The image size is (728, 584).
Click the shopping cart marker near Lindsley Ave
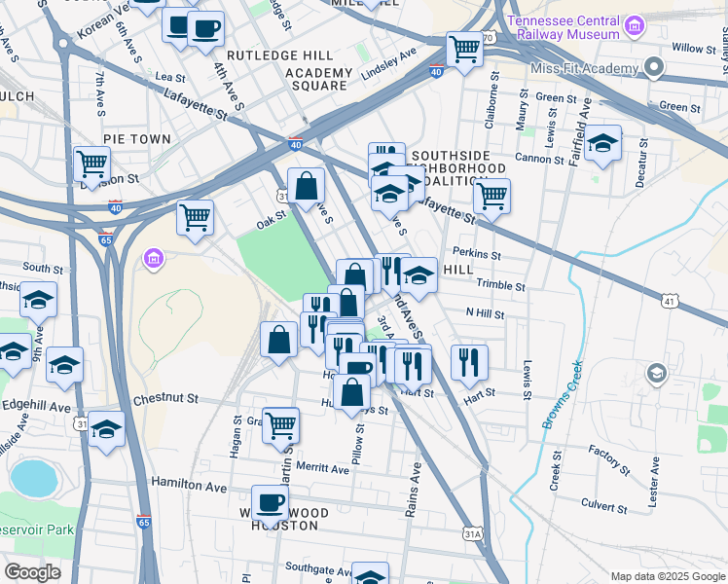click(465, 49)
